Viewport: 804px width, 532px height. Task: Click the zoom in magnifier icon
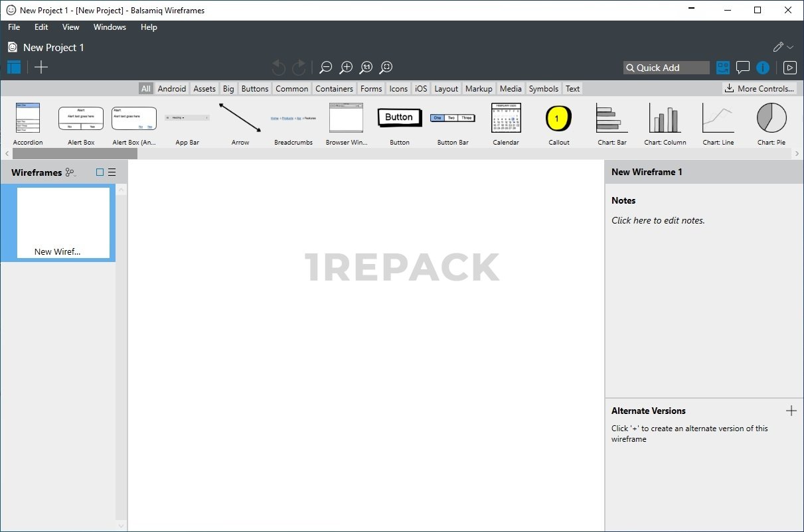click(x=346, y=68)
